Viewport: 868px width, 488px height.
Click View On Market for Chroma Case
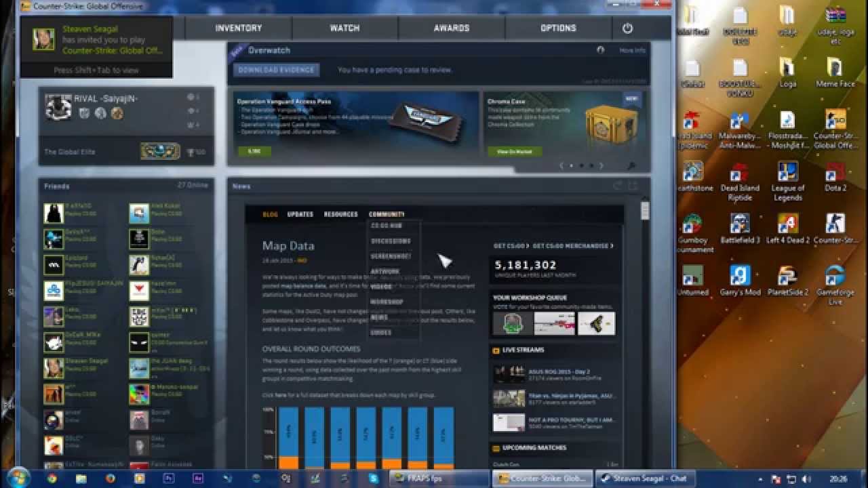[515, 152]
